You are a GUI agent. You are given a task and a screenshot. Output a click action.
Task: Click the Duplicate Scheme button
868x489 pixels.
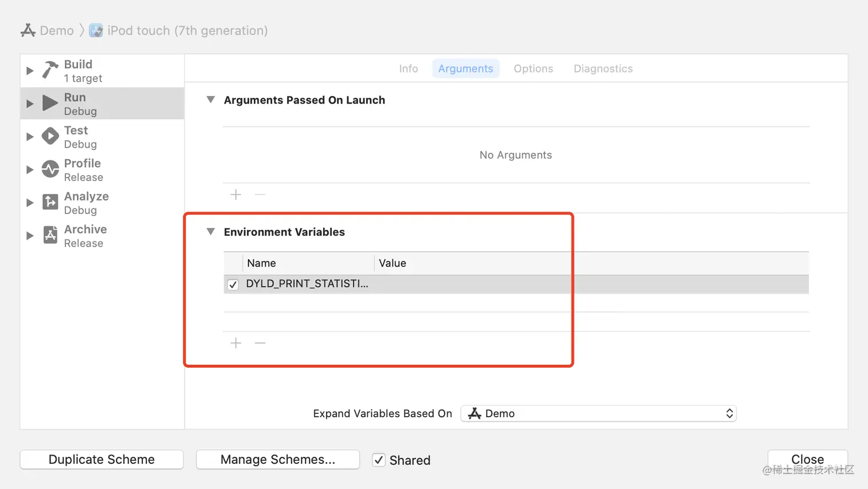coord(102,460)
